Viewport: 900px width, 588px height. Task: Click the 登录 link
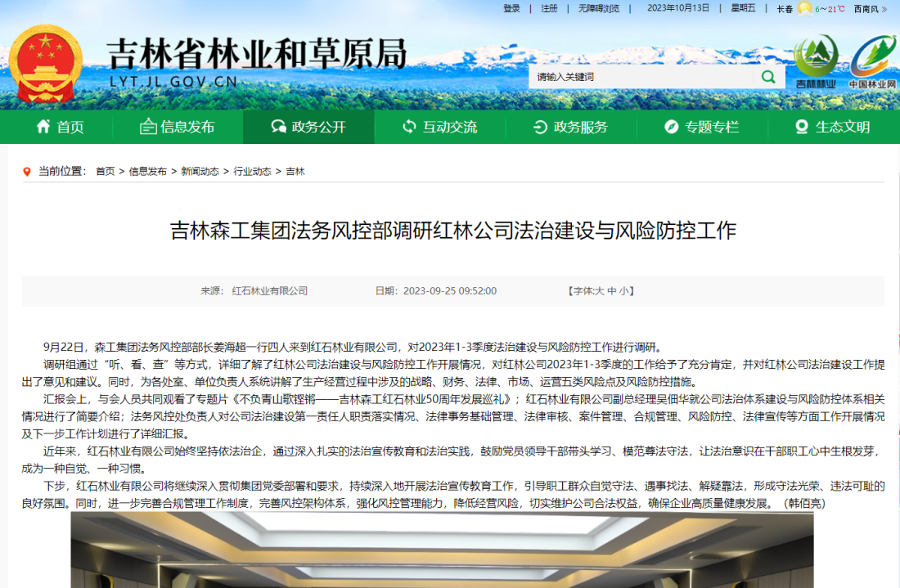pos(511,9)
